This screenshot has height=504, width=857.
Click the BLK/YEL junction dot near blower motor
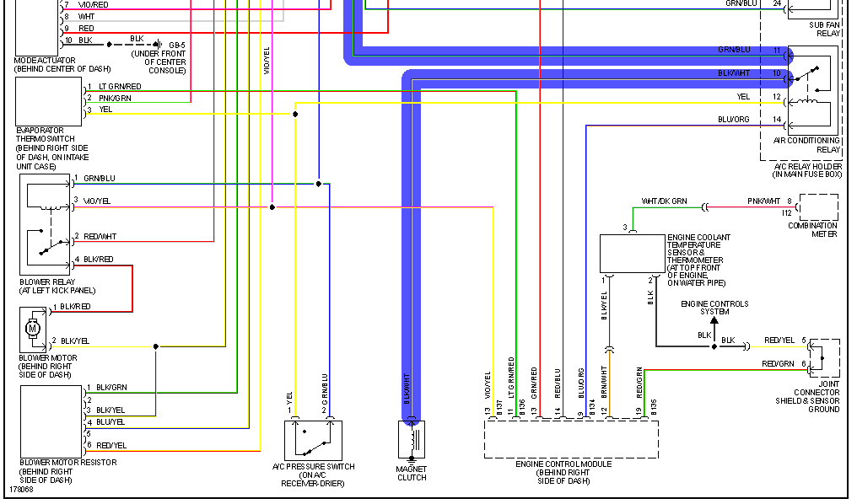coord(156,346)
